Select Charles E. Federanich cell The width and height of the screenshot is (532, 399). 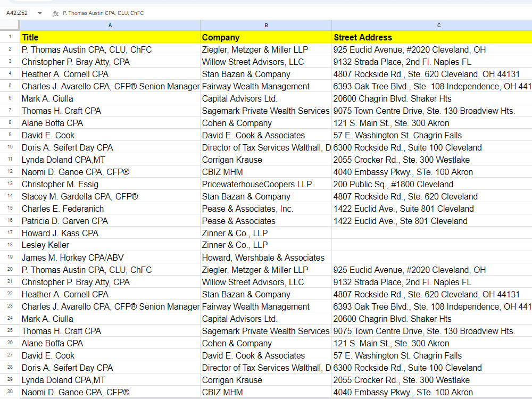110,209
